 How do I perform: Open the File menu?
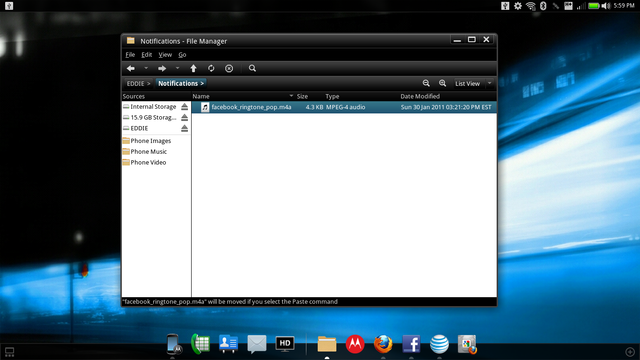130,55
